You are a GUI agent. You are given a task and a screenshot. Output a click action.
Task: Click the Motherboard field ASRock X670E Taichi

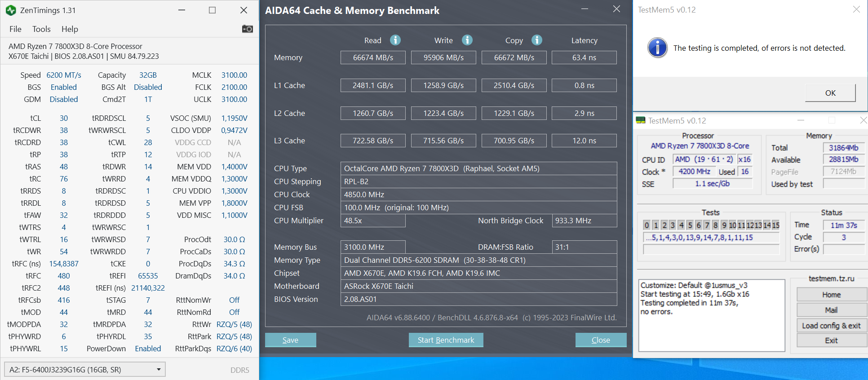(478, 286)
